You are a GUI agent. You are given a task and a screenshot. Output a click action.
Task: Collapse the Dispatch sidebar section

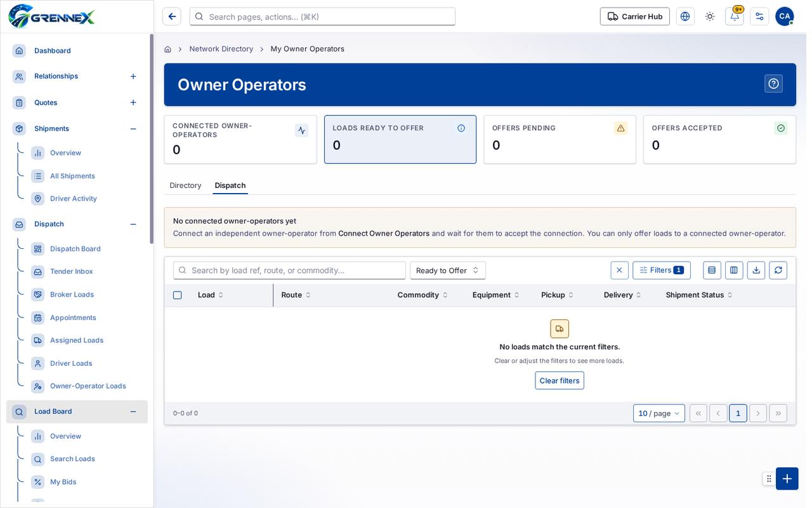tap(133, 224)
